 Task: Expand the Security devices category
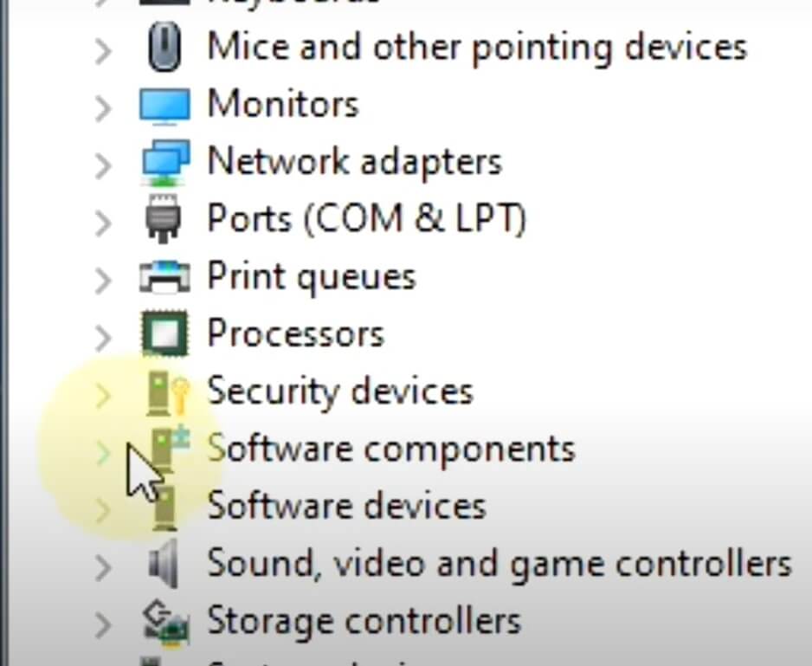tap(102, 391)
